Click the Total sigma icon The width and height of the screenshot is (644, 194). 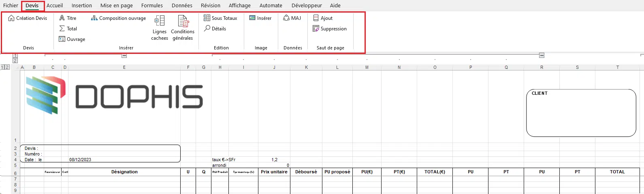click(x=62, y=29)
